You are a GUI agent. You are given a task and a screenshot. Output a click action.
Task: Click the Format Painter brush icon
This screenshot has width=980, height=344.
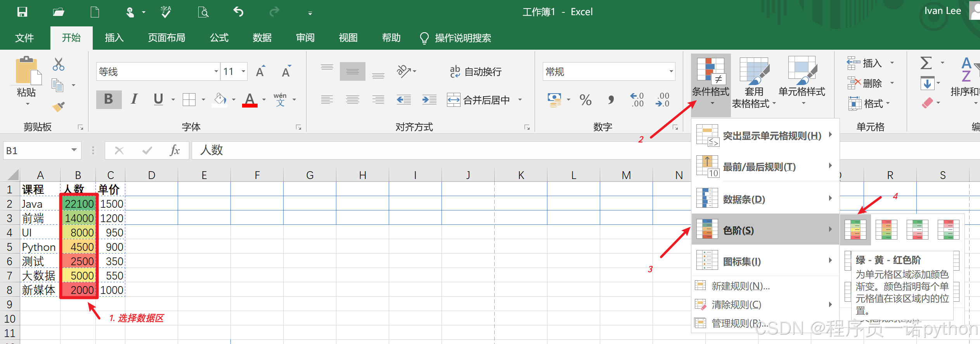pyautogui.click(x=59, y=106)
